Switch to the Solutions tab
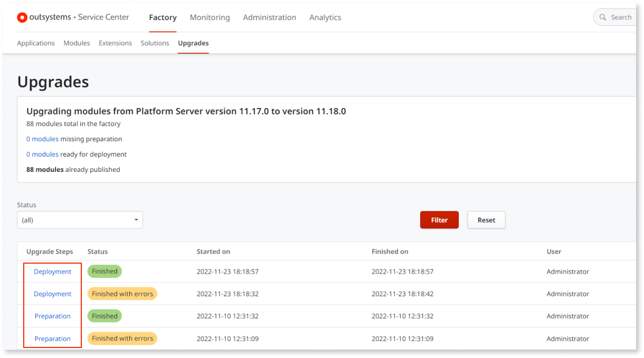 [x=155, y=43]
